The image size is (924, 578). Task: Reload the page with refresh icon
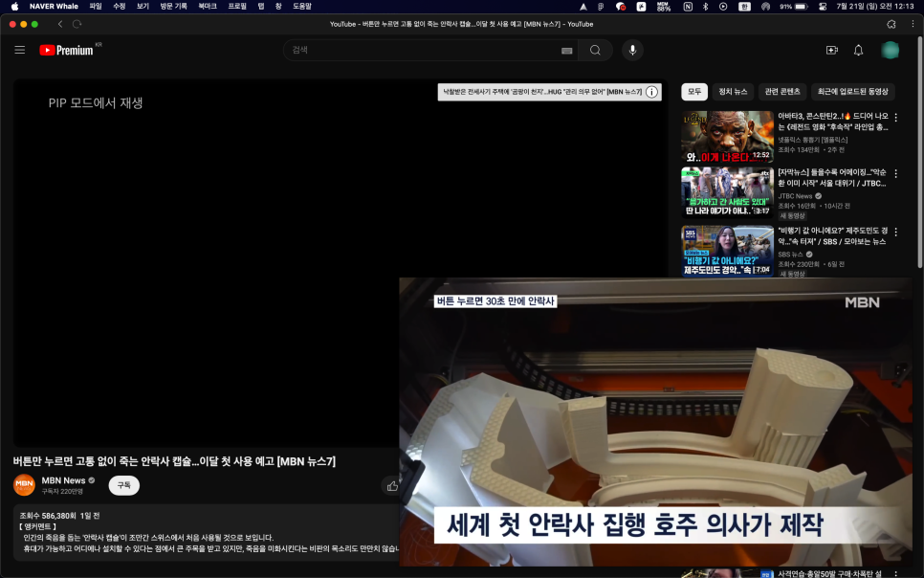tap(77, 24)
